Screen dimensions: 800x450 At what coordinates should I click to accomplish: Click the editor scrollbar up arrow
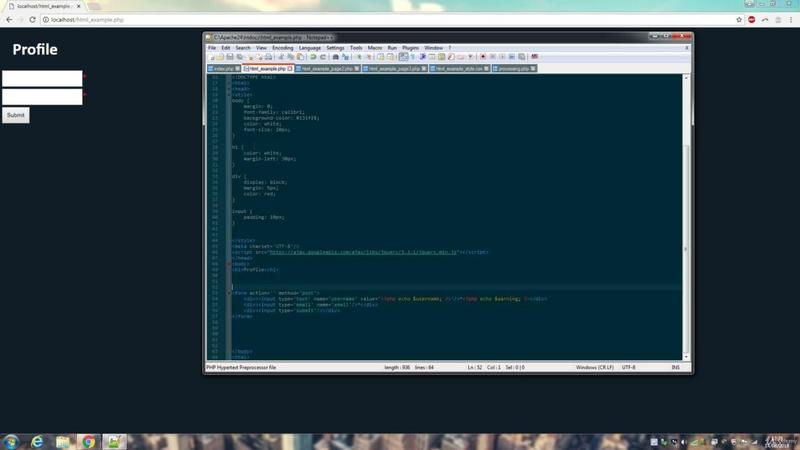tap(686, 78)
